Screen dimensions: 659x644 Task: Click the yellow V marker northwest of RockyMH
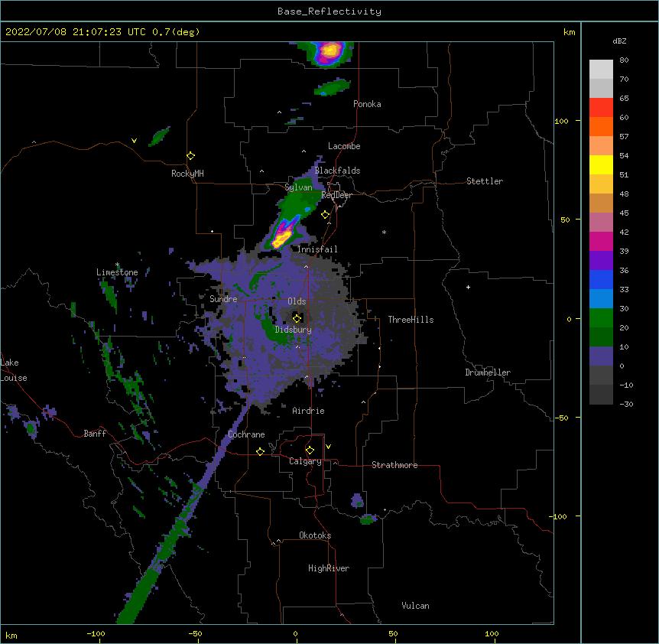point(134,141)
